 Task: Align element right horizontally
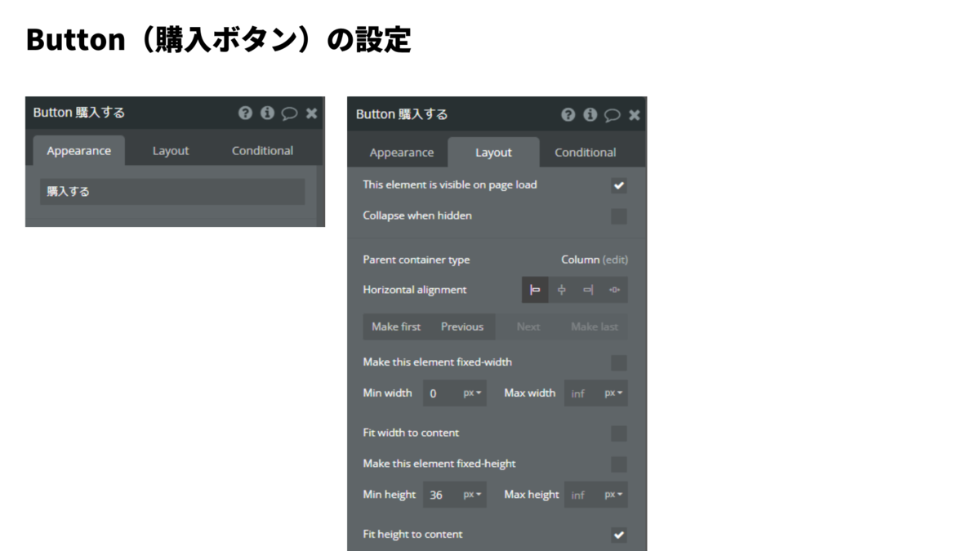tap(588, 290)
